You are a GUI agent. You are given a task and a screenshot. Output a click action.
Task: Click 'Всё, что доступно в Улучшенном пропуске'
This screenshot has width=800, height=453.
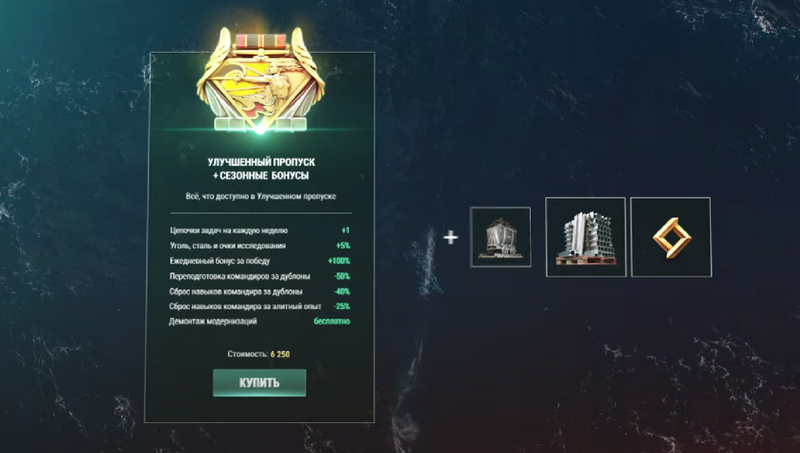[x=261, y=196]
